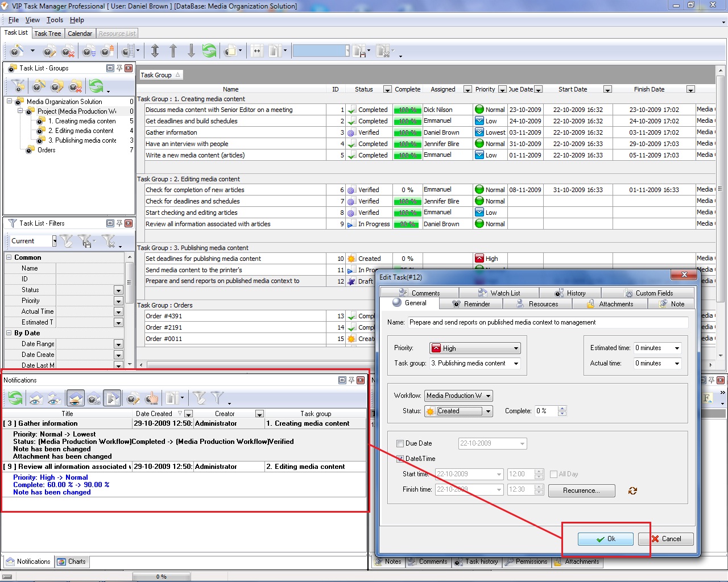Image resolution: width=728 pixels, height=582 pixels.
Task: Click the Recurrence... button
Action: pos(581,490)
